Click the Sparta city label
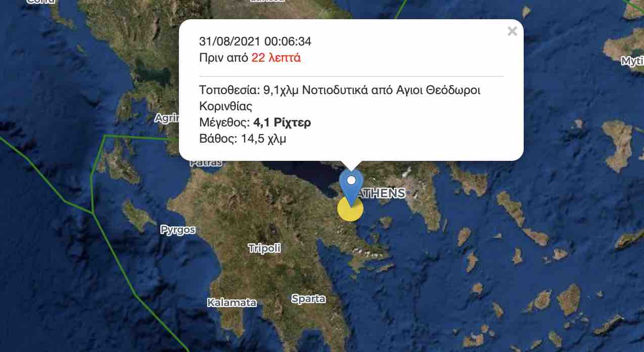 click(x=308, y=298)
